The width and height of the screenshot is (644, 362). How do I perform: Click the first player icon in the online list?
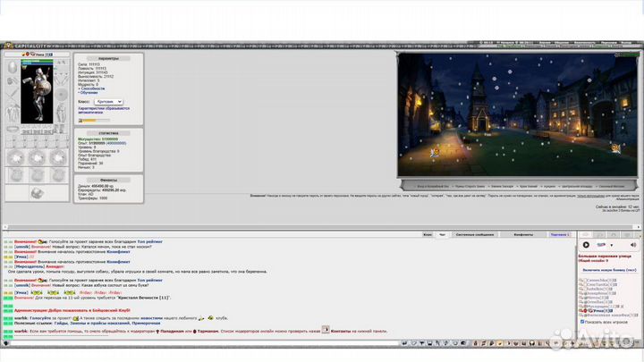pyautogui.click(x=582, y=280)
